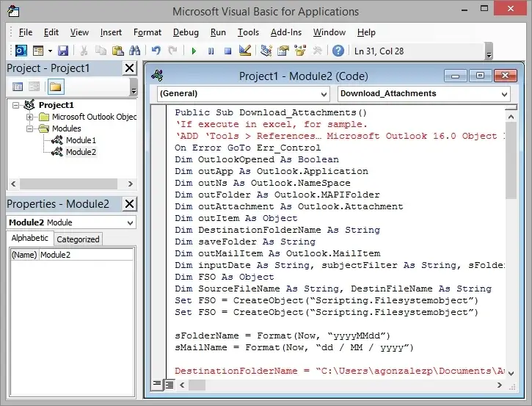532x406 pixels.
Task: Collapse the Modules folder node
Action: tap(30, 129)
